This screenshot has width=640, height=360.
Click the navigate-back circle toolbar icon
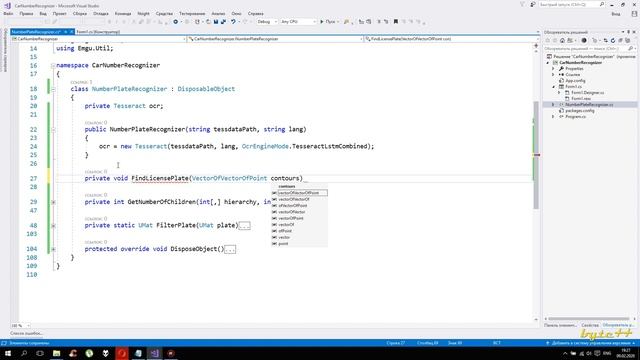click(x=176, y=22)
